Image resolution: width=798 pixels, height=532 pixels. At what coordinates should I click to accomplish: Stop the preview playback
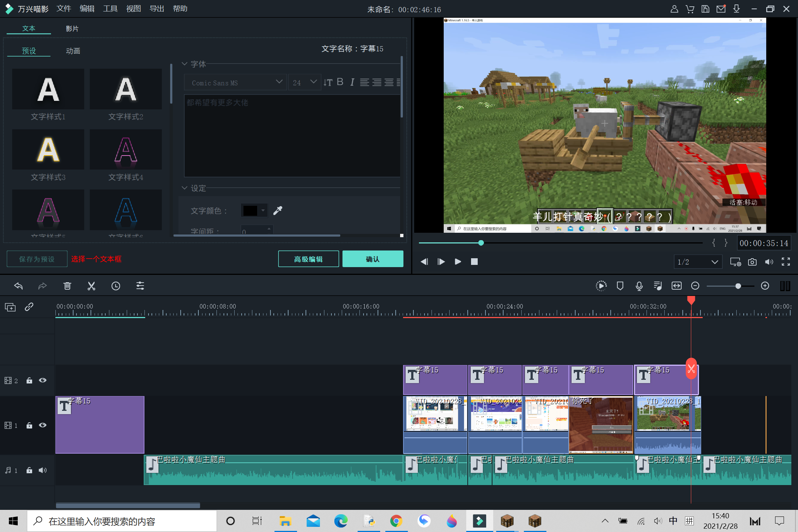point(474,262)
